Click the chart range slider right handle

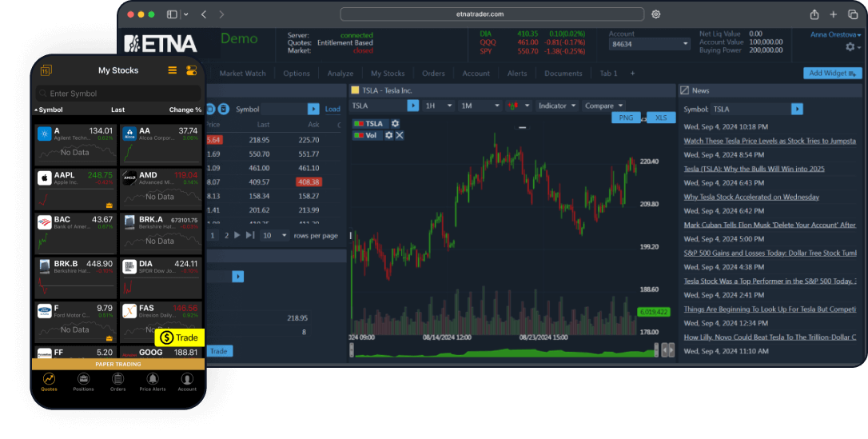click(x=656, y=350)
